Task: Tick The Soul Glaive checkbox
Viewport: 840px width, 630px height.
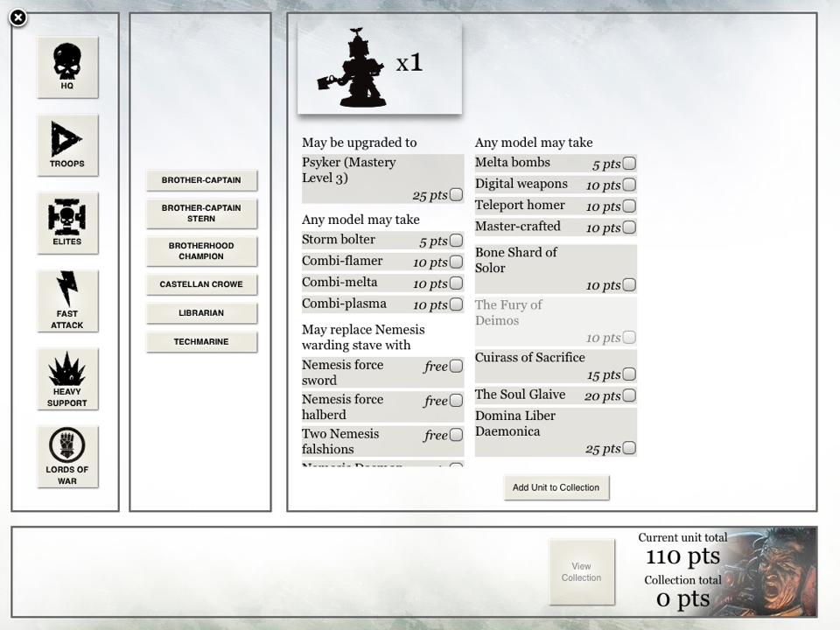Action: [629, 395]
